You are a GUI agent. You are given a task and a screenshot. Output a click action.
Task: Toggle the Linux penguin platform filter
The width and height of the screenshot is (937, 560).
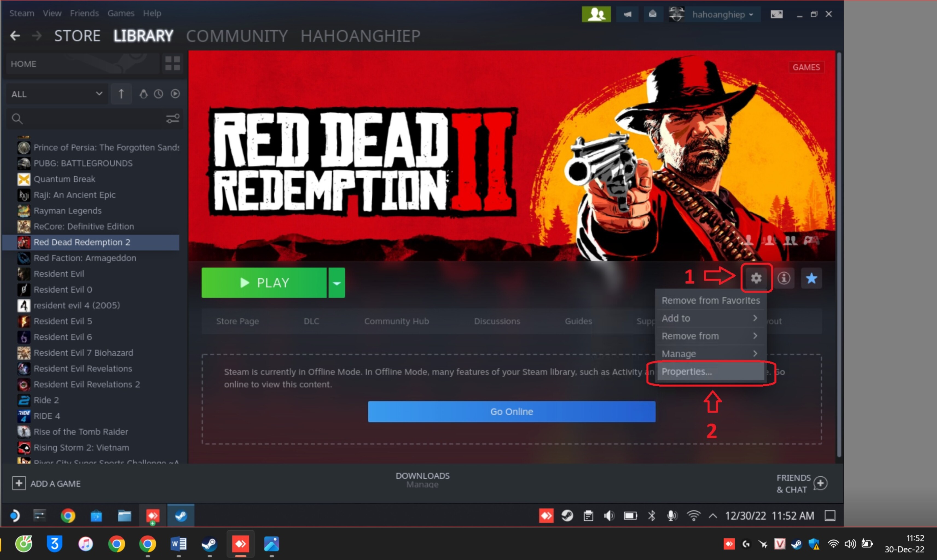(x=143, y=94)
